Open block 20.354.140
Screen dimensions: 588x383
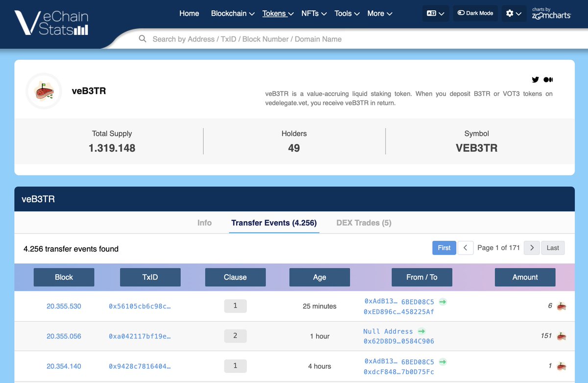pyautogui.click(x=64, y=366)
